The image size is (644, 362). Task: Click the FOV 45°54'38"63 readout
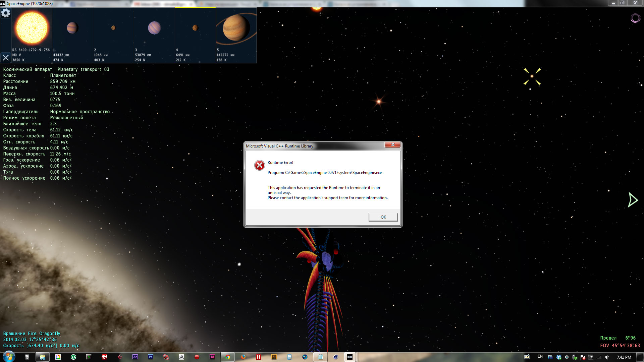click(x=620, y=346)
